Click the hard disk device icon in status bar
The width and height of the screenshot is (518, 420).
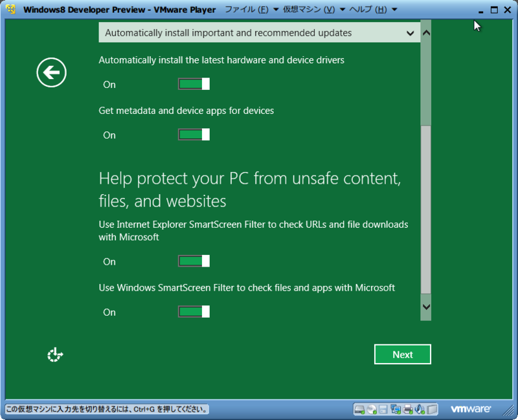click(359, 410)
